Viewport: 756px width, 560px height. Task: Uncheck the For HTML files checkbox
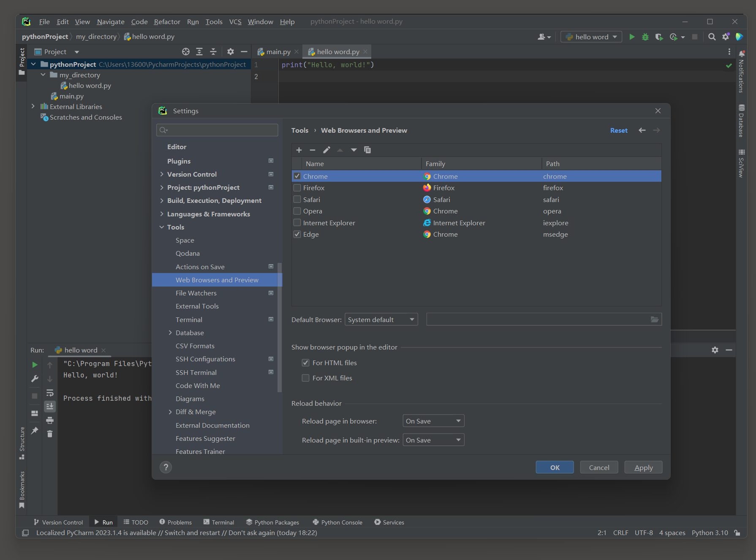(306, 363)
